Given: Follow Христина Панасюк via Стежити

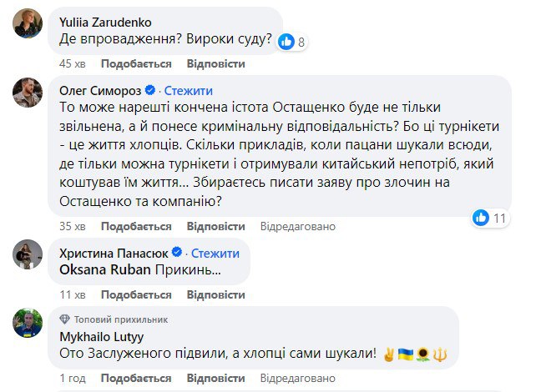Looking at the screenshot, I should coord(215,253).
